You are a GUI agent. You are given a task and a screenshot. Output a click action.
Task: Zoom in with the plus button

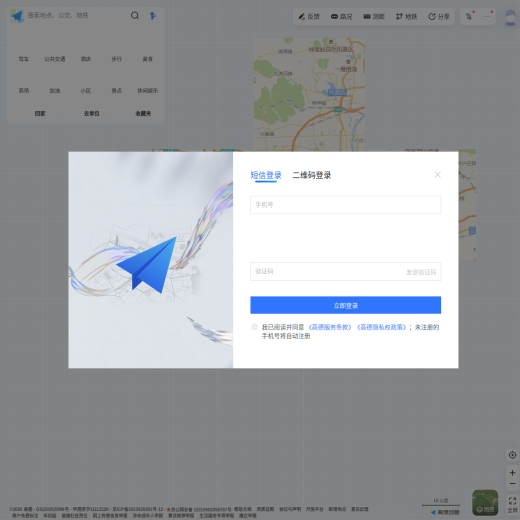point(512,473)
